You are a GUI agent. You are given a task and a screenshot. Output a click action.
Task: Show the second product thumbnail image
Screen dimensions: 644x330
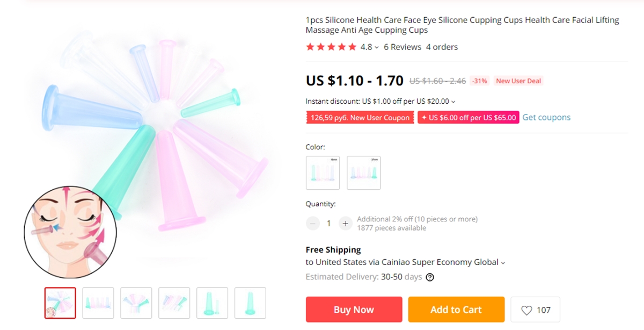(x=98, y=303)
